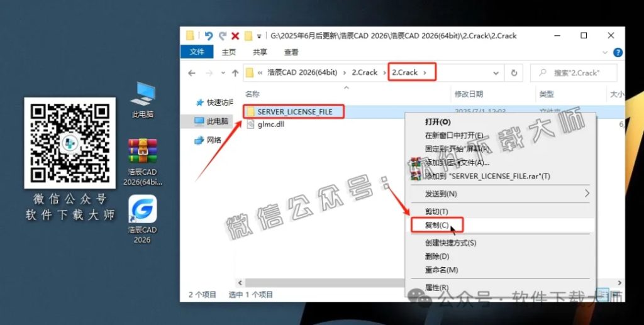Screen dimensions: 644x325
Task: Sort by 类型 column header
Action: pos(547,94)
